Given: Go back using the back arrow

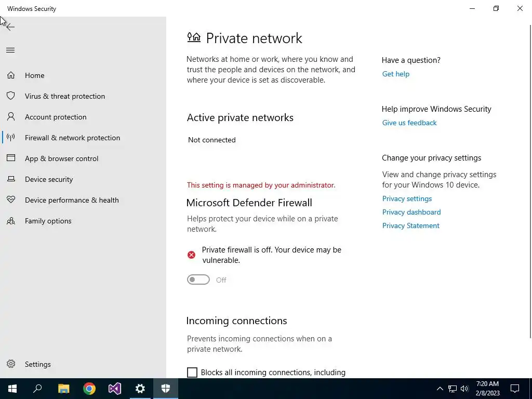Looking at the screenshot, I should [10, 27].
